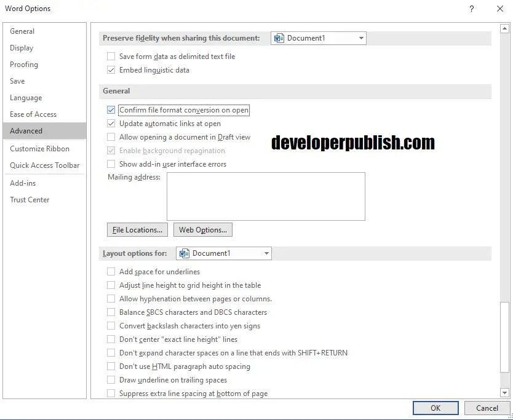Screen dimensions: 513x420
Task: Enable Allow opening a document in Draft view
Action: coord(111,137)
